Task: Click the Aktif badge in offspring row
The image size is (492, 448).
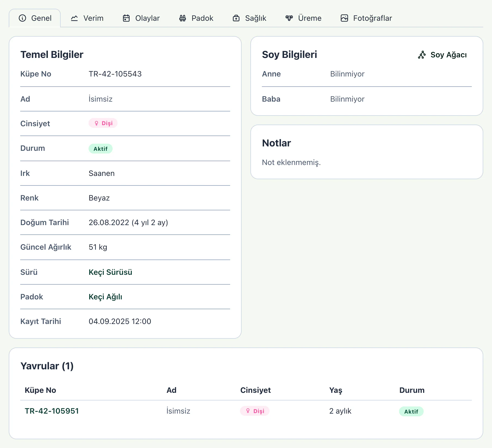Action: [411, 411]
